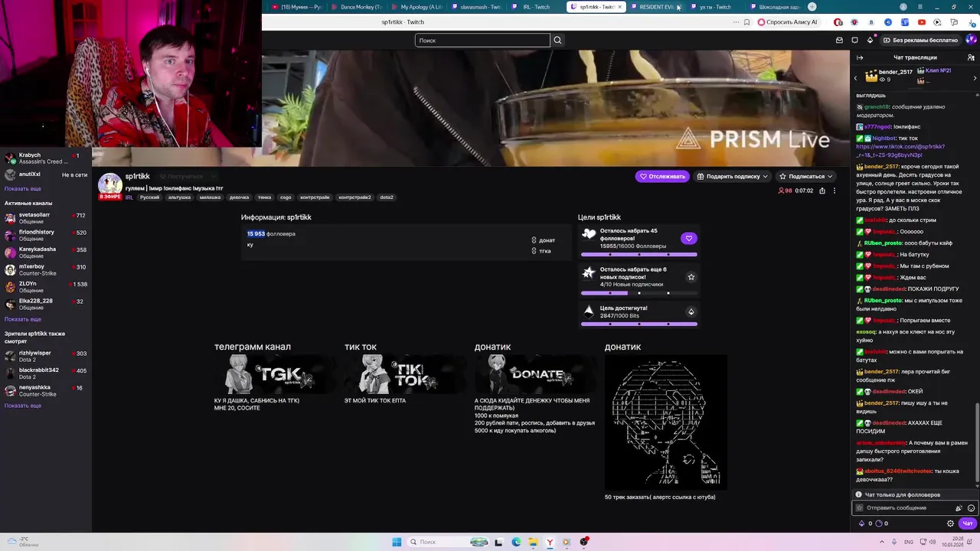Open browser downloads icon

tap(972, 22)
